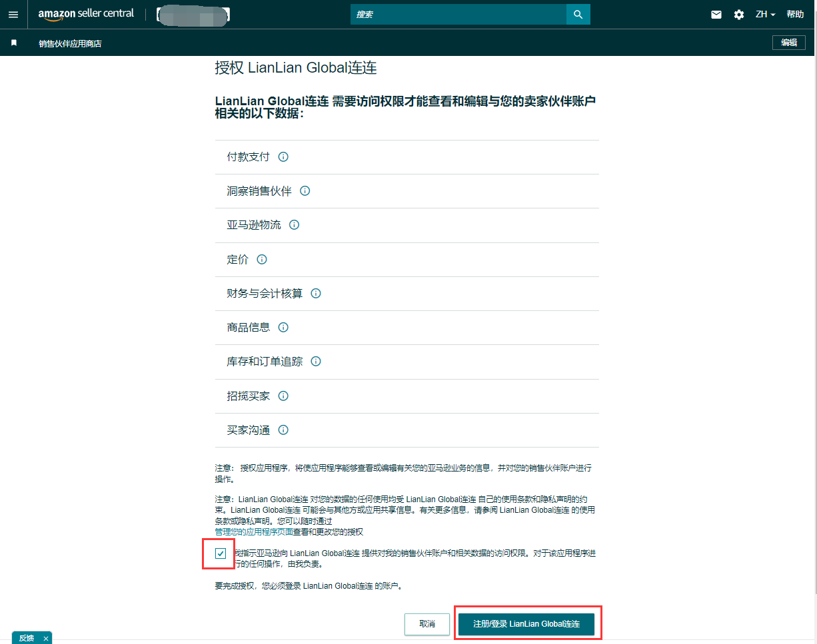Focus the 搜索 search input field
Screen dimensions: 817x644
(x=458, y=14)
